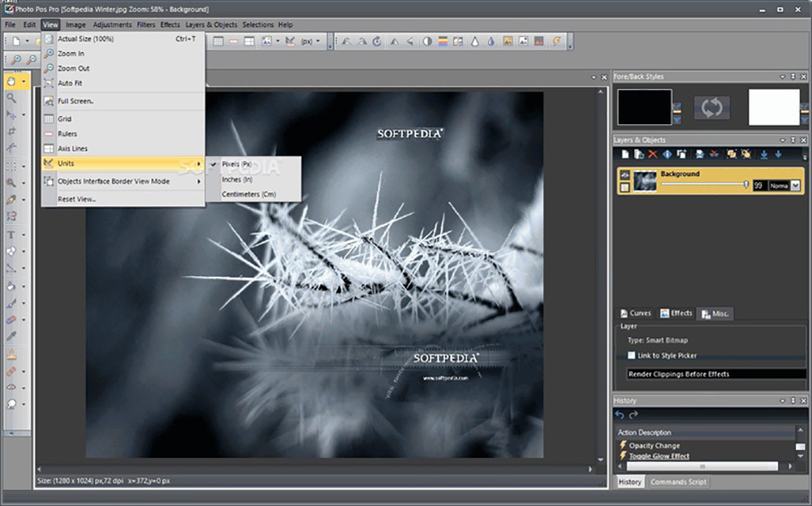This screenshot has width=812, height=506.
Task: Toggle visibility of the Background layer
Action: [624, 175]
